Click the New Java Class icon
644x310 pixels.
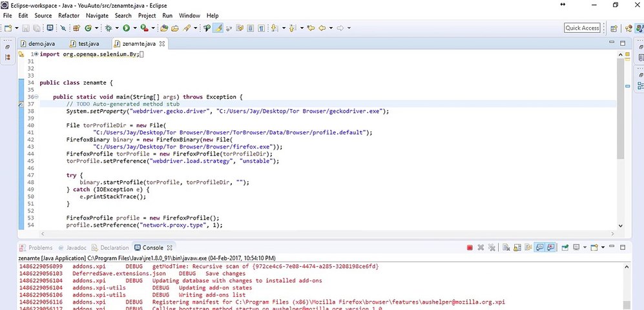88,28
